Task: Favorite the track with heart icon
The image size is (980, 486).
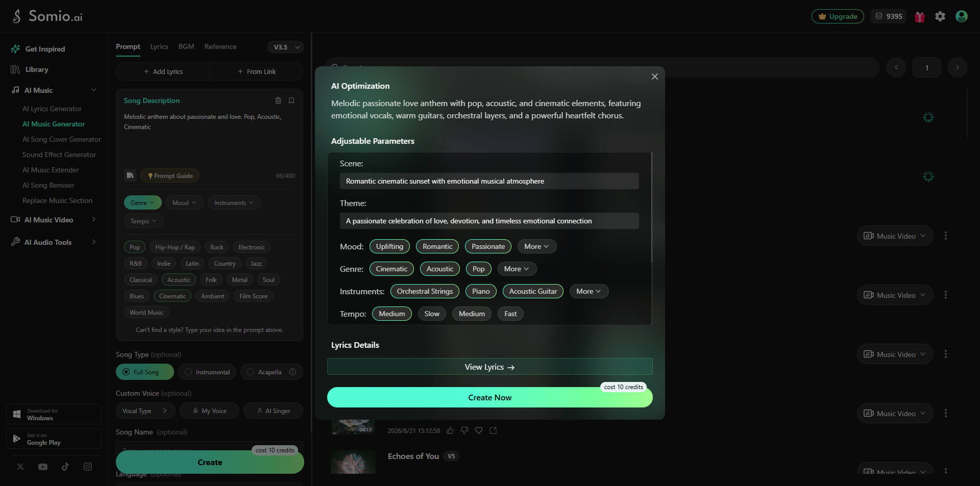Action: pos(479,430)
